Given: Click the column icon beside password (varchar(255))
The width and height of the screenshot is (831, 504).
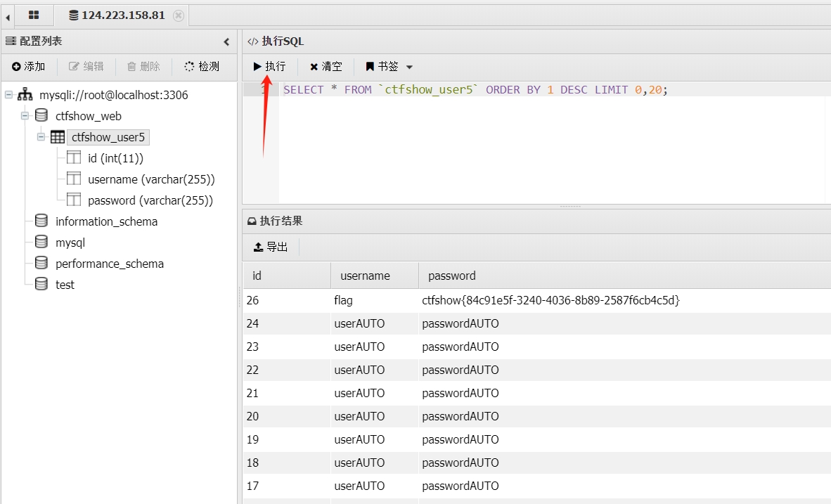Looking at the screenshot, I should 74,199.
